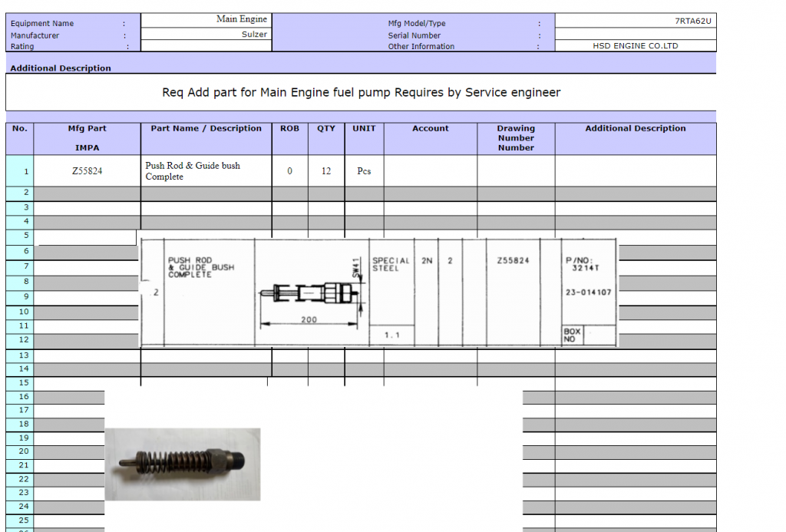Click the empty Account cell in row 1

click(x=430, y=171)
